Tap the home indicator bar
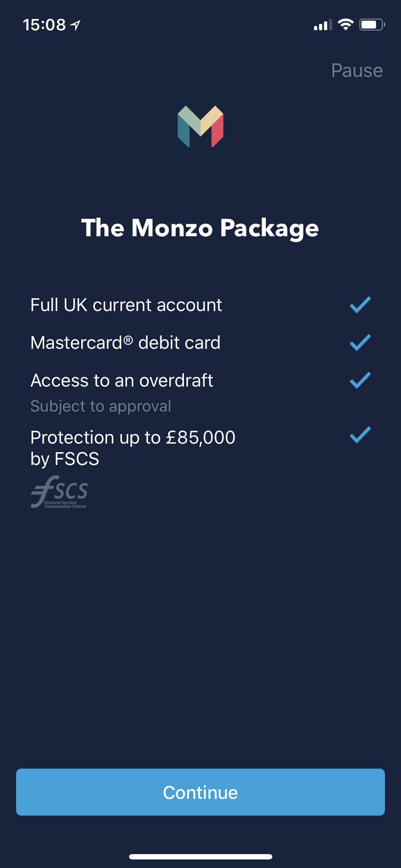The height and width of the screenshot is (868, 401). (200, 857)
